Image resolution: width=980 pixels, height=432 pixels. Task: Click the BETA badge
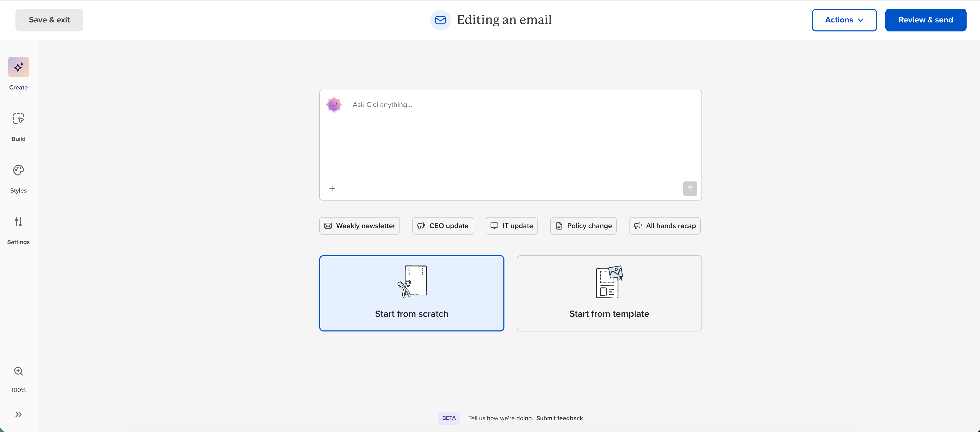[x=449, y=418]
